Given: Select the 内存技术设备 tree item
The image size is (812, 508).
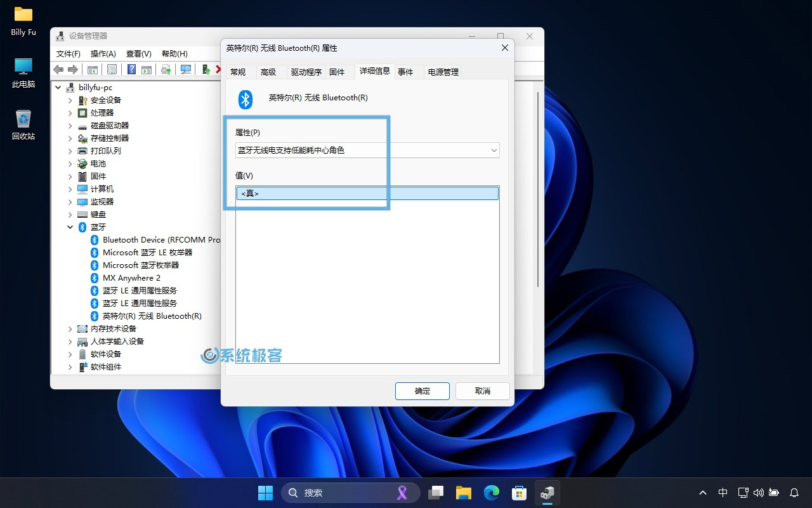Looking at the screenshot, I should (114, 328).
